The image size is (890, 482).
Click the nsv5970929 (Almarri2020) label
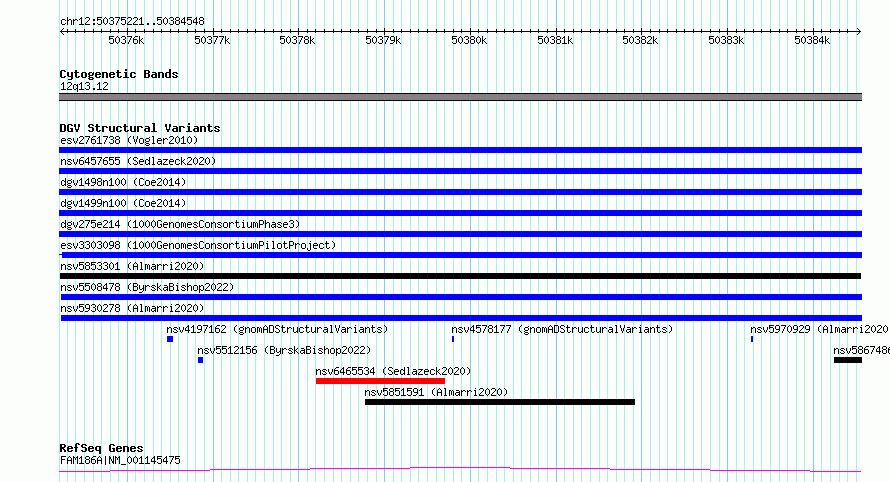pyautogui.click(x=819, y=329)
